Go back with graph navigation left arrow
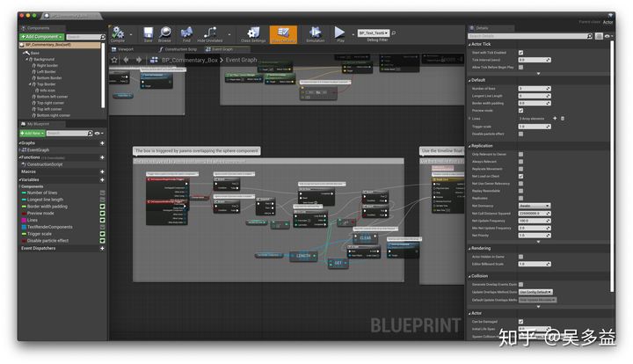Screen dimensions: 633x364 click(127, 60)
